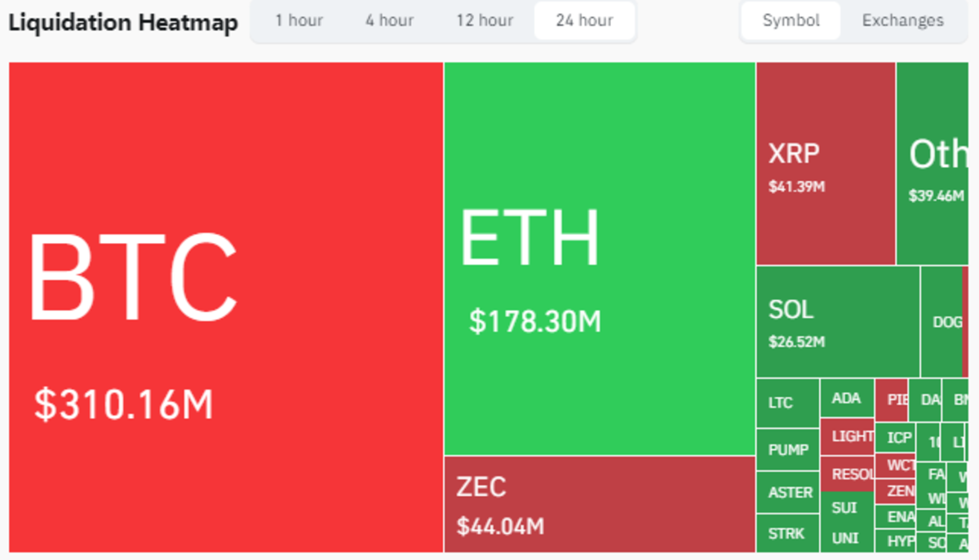Image resolution: width=979 pixels, height=560 pixels.
Task: Switch to the 1 hour timeframe
Action: pyautogui.click(x=299, y=20)
